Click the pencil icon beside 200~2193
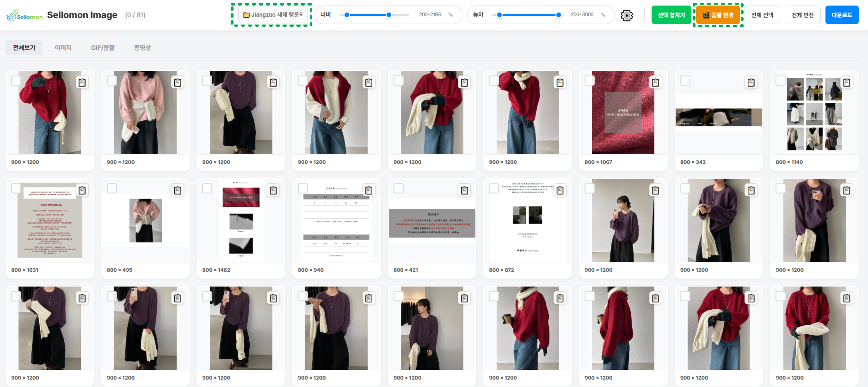This screenshot has height=387, width=868. click(x=451, y=15)
